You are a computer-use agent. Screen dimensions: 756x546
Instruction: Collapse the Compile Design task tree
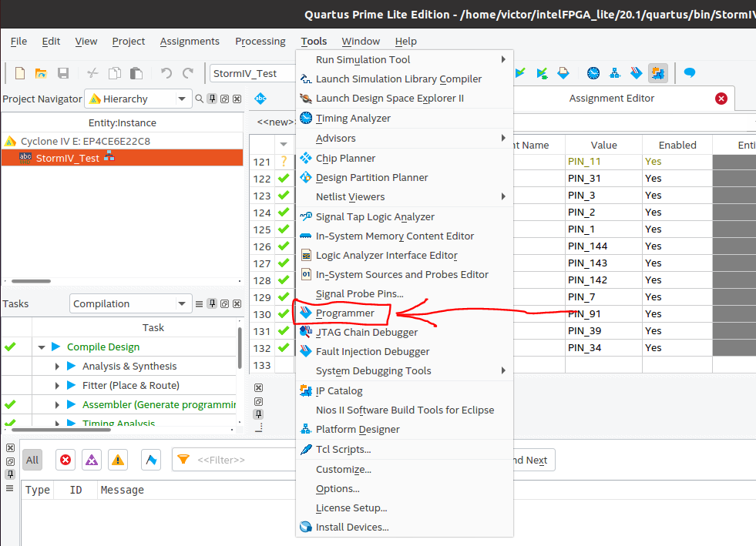(42, 347)
